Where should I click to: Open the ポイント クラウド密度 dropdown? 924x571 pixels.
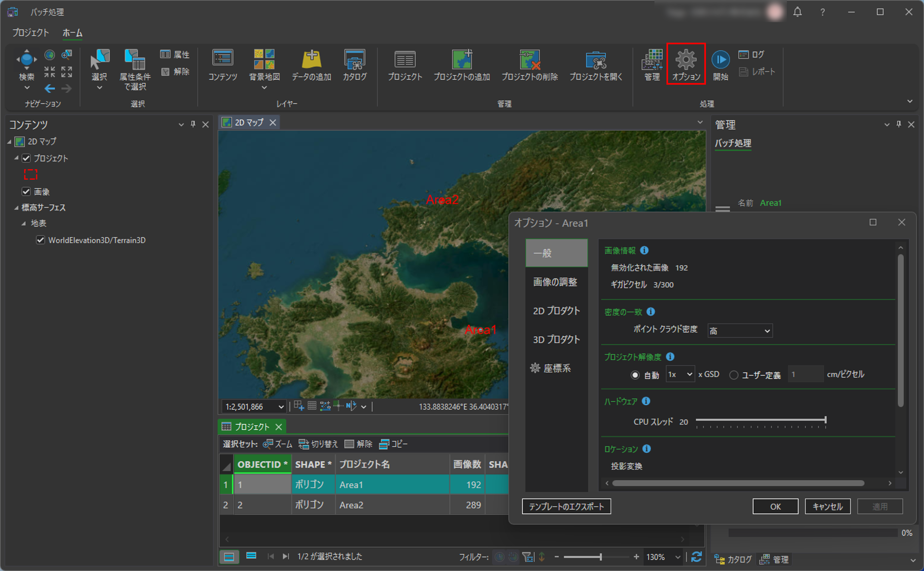(740, 331)
